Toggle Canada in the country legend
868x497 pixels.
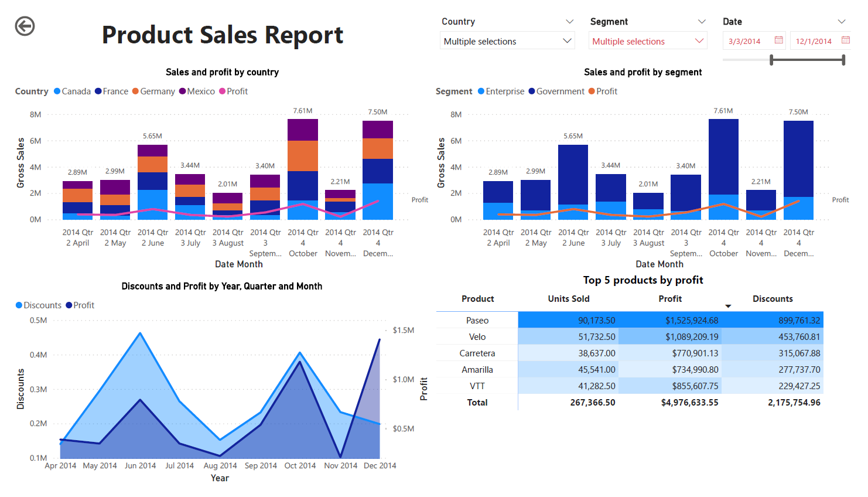(72, 91)
